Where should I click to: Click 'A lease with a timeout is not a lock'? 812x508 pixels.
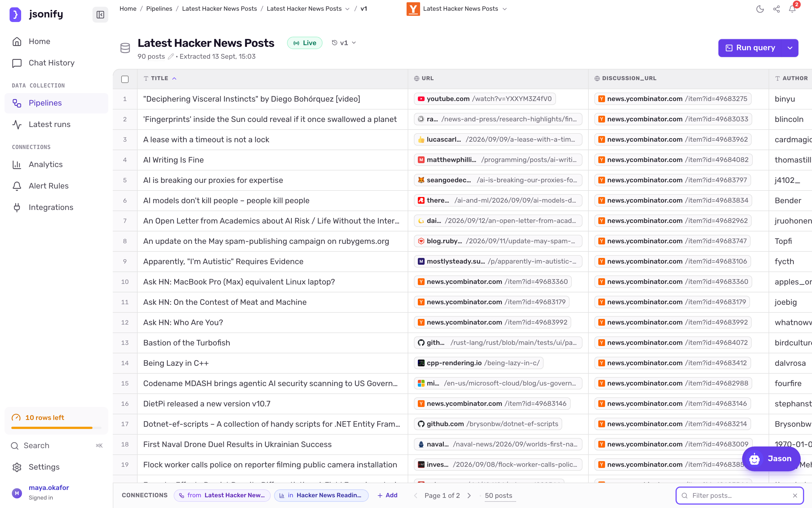[x=206, y=139]
